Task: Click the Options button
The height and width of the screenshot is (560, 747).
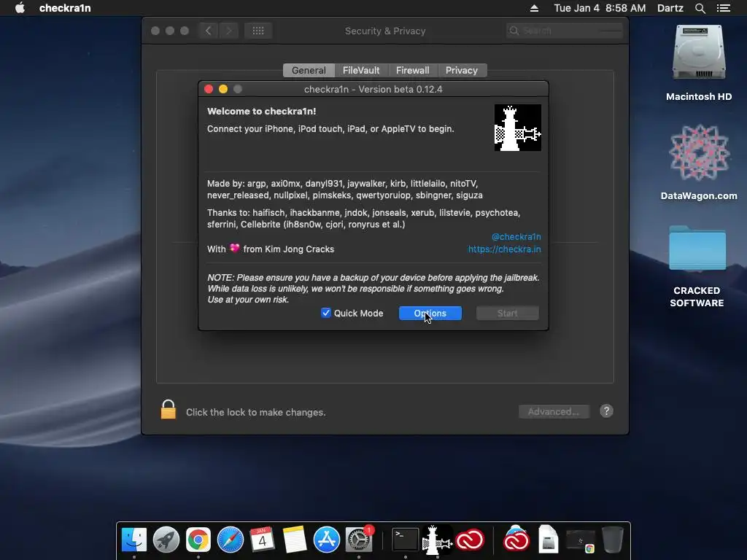Action: 430,313
